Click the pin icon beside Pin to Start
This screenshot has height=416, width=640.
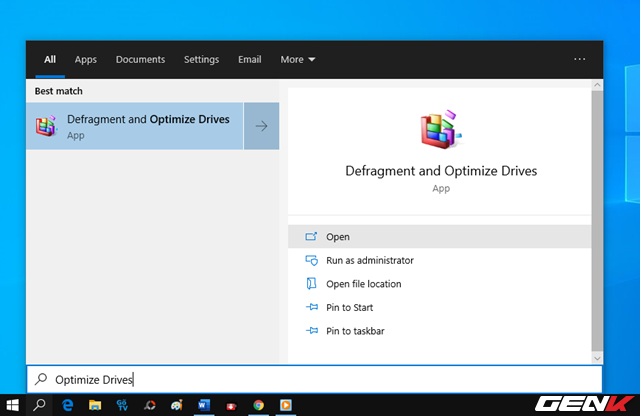tap(312, 307)
